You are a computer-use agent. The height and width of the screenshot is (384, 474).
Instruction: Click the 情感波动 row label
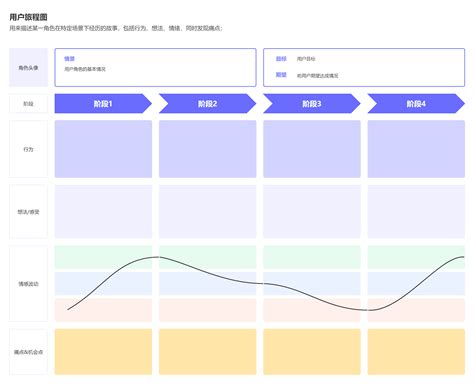click(28, 284)
